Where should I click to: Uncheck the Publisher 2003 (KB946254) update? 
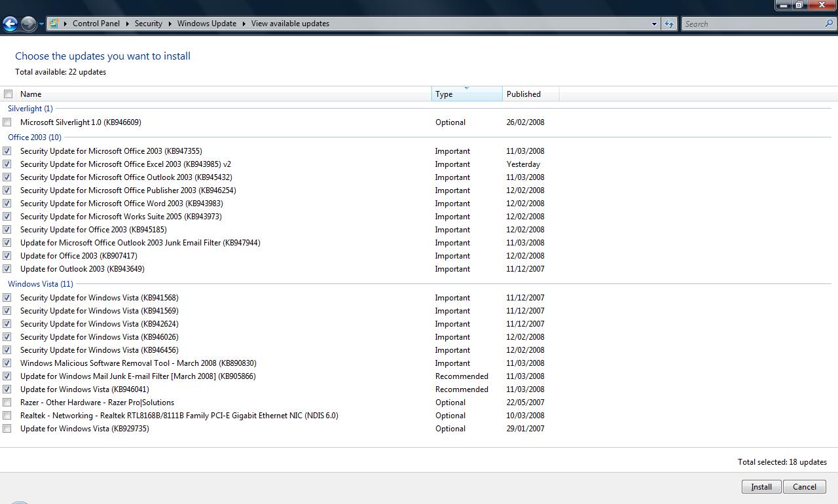click(x=7, y=190)
